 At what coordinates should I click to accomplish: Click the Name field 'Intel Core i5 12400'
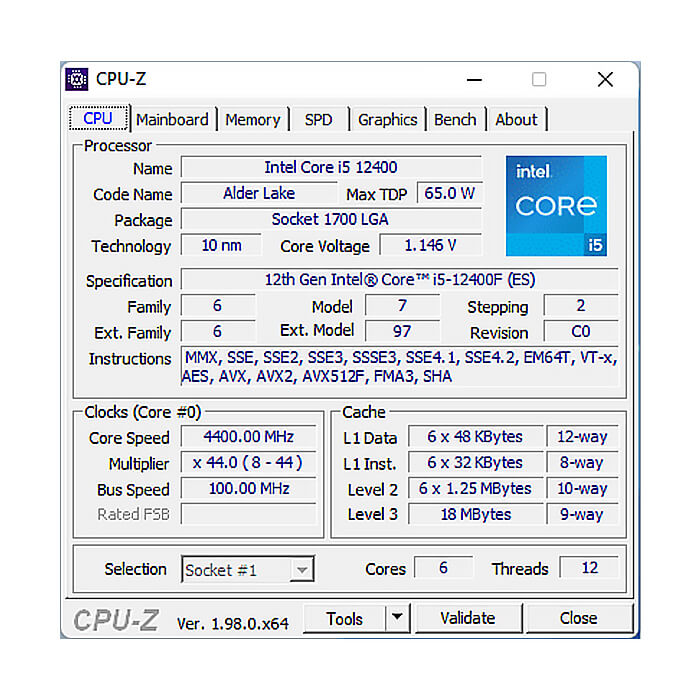tap(331, 167)
